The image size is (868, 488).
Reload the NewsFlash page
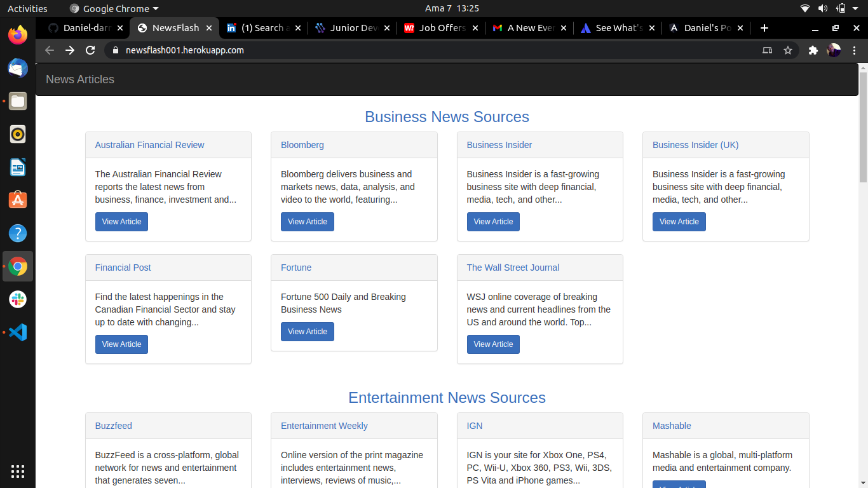pyautogui.click(x=90, y=50)
